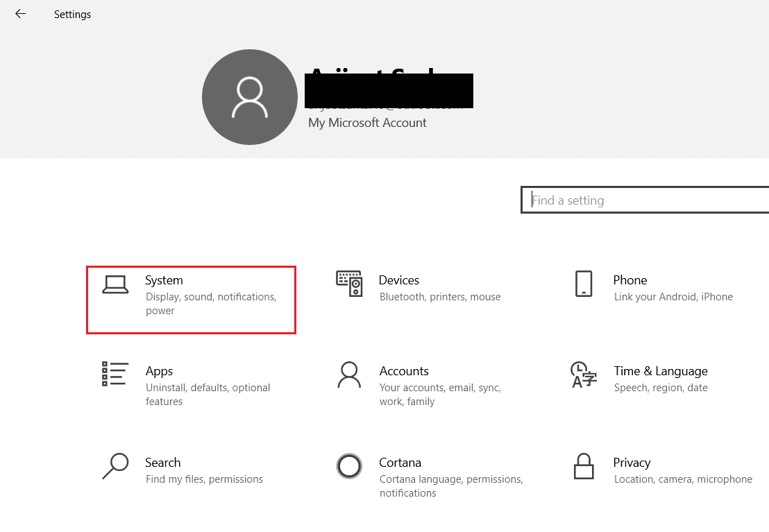
Task: Click the Privacy lock icon
Action: tap(584, 465)
